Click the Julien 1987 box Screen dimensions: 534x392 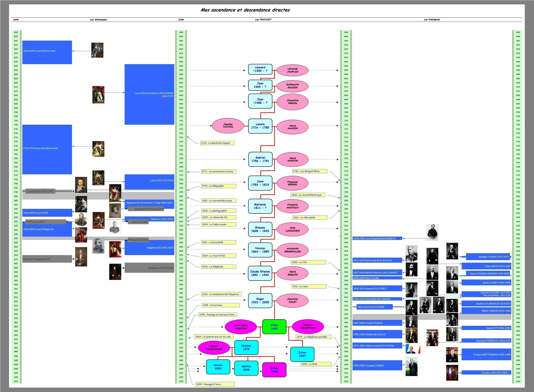click(x=302, y=354)
